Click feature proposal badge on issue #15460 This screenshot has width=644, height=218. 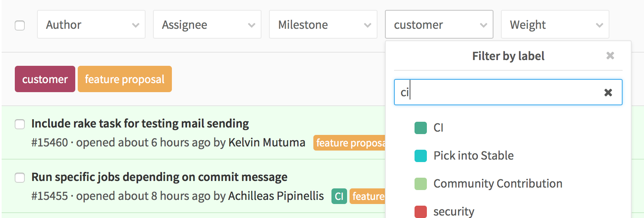click(350, 143)
